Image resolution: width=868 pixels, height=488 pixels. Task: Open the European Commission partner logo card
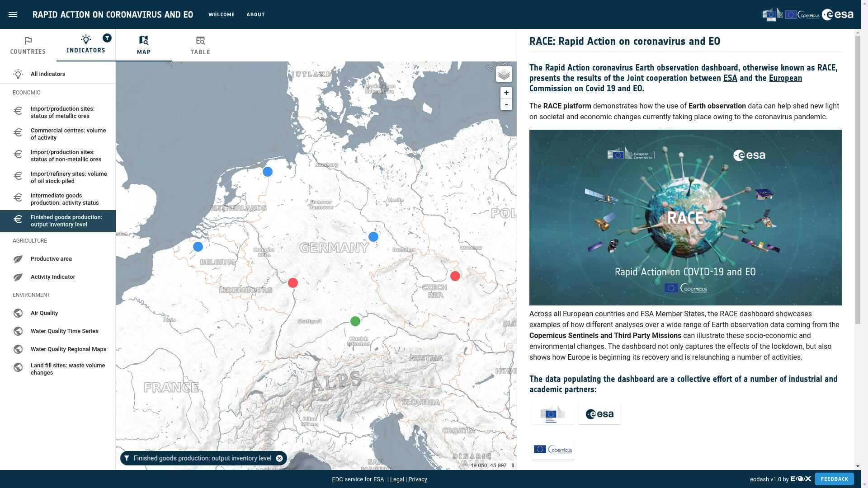click(553, 414)
